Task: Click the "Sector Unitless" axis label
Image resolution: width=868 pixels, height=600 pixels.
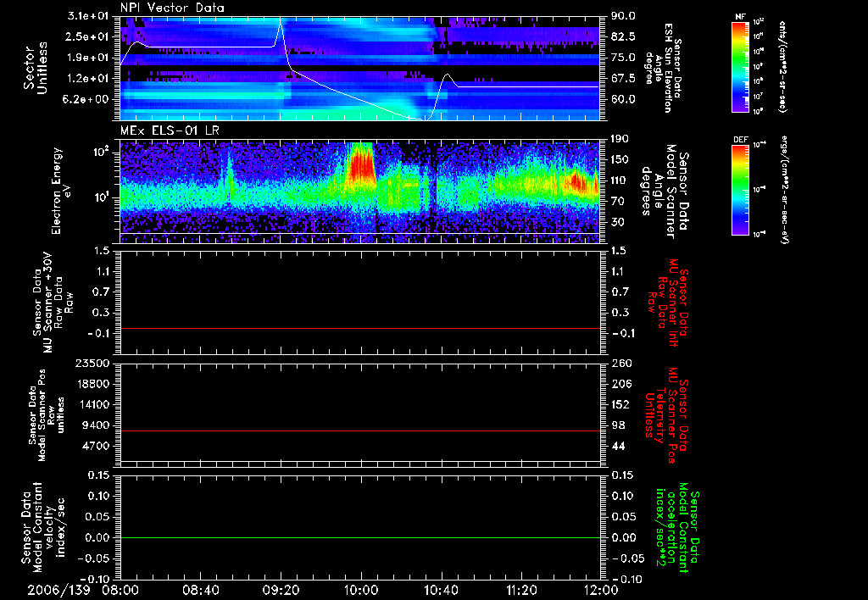Action: [36, 68]
